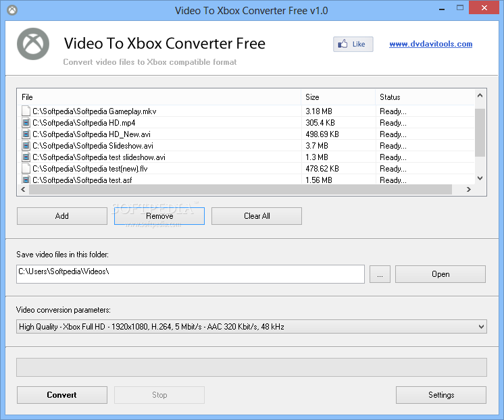Sort by the File column header
The image size is (504, 420).
click(159, 97)
